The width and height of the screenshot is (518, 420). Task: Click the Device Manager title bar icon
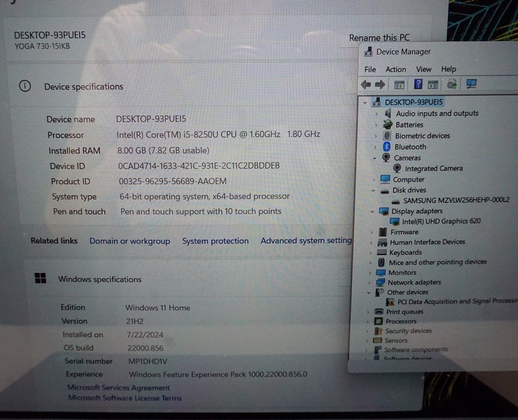tap(368, 52)
